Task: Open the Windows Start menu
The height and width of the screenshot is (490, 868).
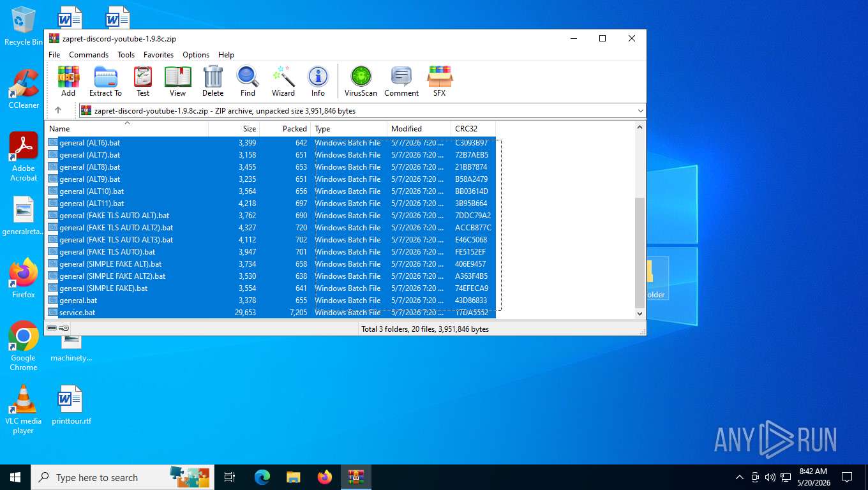Action: point(15,477)
